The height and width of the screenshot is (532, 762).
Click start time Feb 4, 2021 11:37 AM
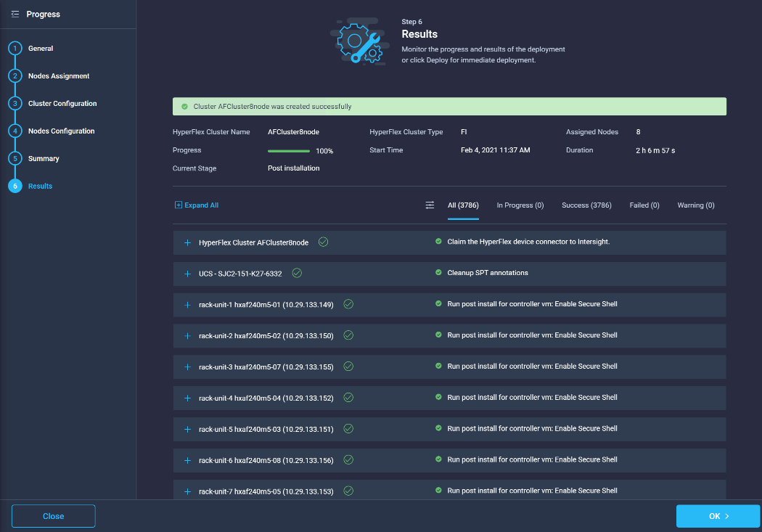pyautogui.click(x=495, y=150)
